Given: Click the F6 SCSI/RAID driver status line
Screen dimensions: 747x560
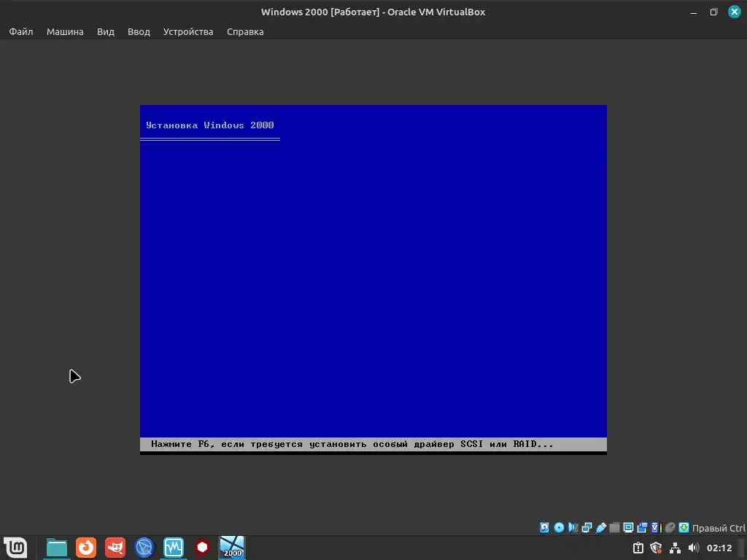Looking at the screenshot, I should click(373, 444).
